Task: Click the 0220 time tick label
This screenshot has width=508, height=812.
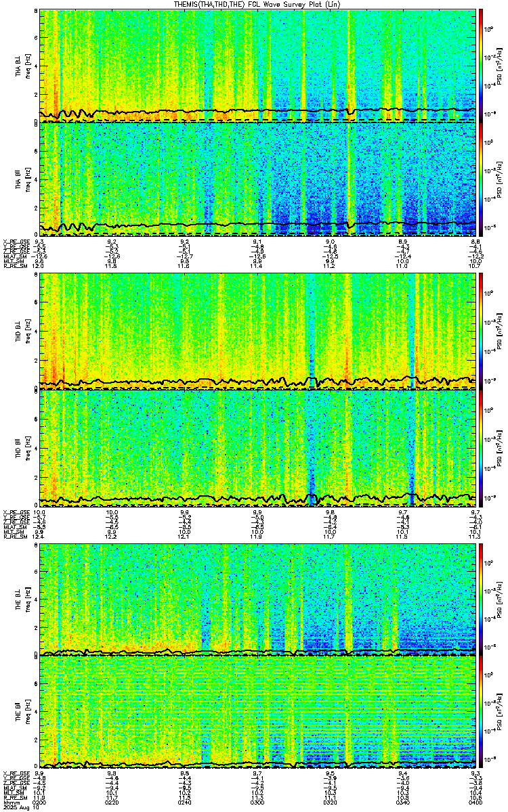Action: [112, 802]
